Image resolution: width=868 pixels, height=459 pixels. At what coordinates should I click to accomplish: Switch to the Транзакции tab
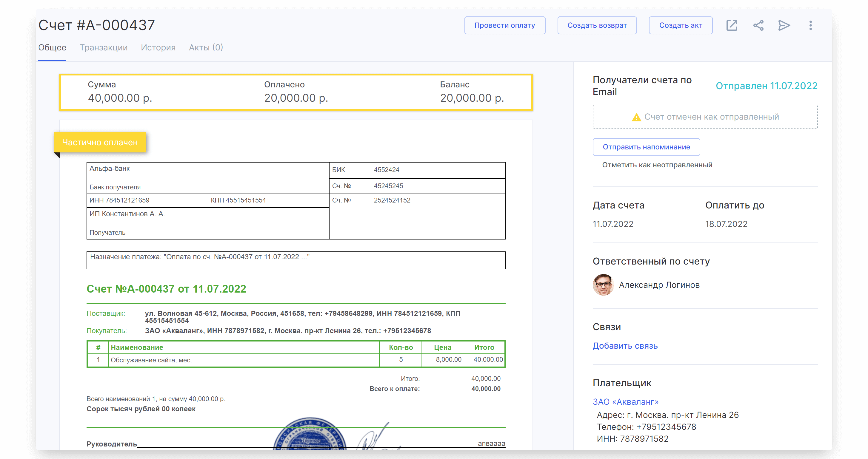click(104, 47)
